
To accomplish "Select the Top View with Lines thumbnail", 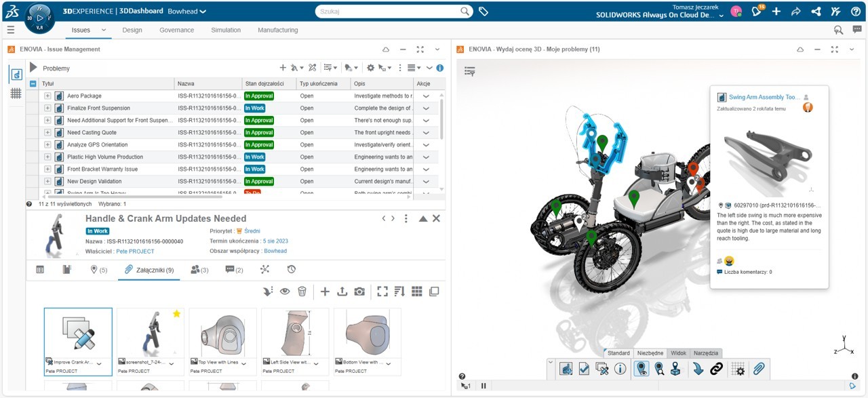I will (222, 342).
